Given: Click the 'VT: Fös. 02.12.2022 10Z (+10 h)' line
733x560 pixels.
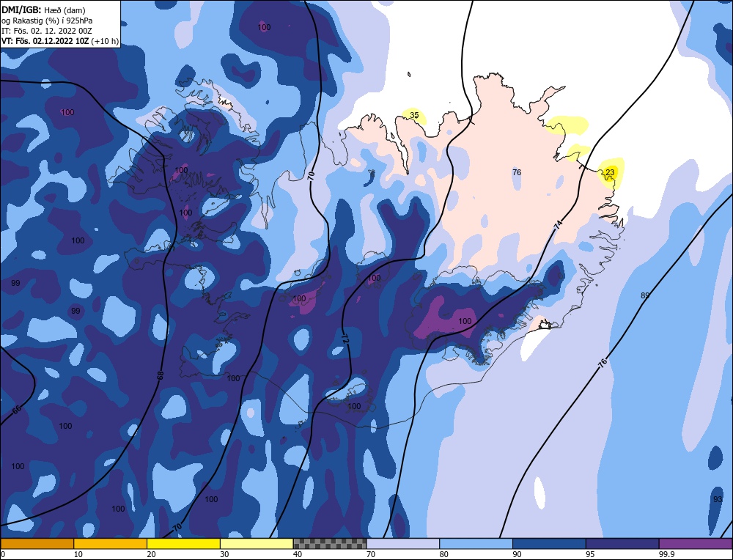Looking at the screenshot, I should tap(60, 41).
